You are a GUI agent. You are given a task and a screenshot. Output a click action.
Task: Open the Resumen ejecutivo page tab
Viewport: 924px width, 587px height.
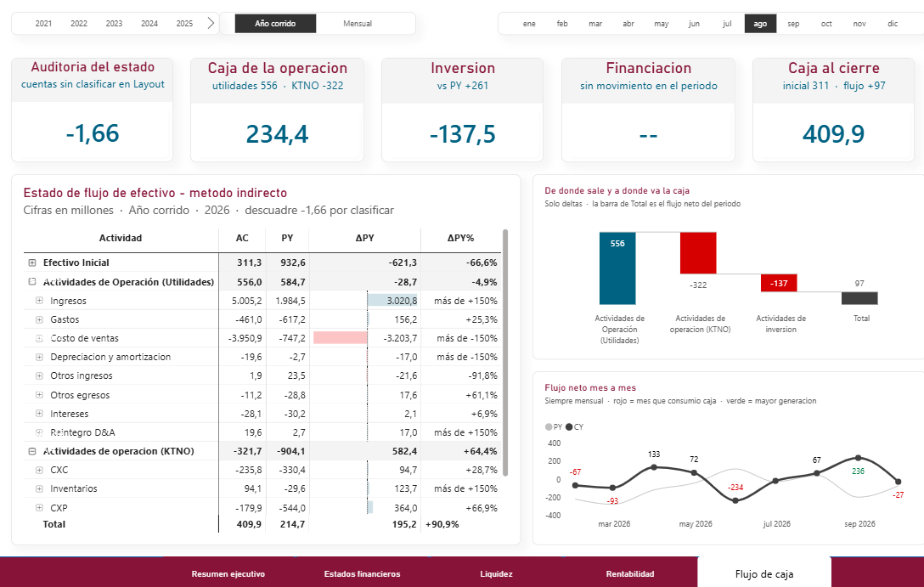point(228,574)
